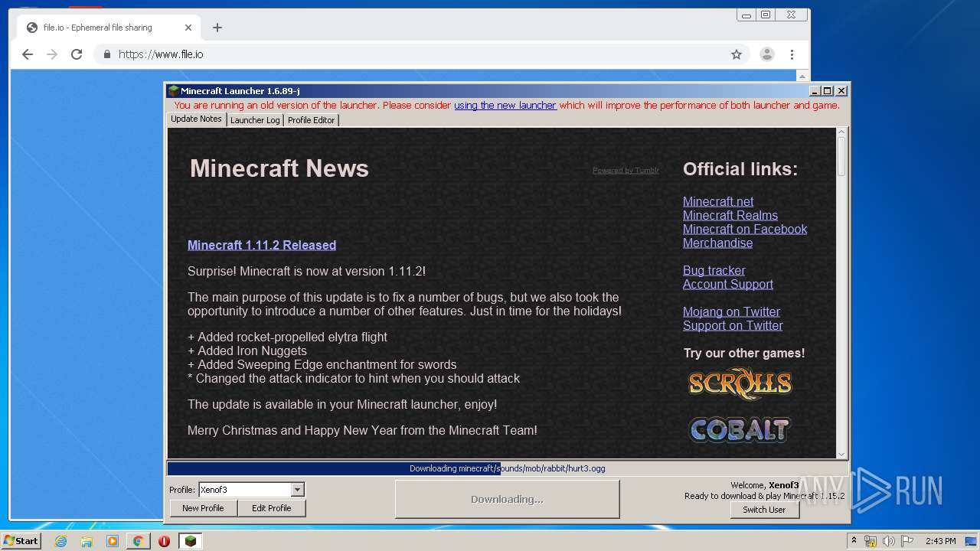
Task: Minimize the Chrome window
Action: click(x=746, y=15)
